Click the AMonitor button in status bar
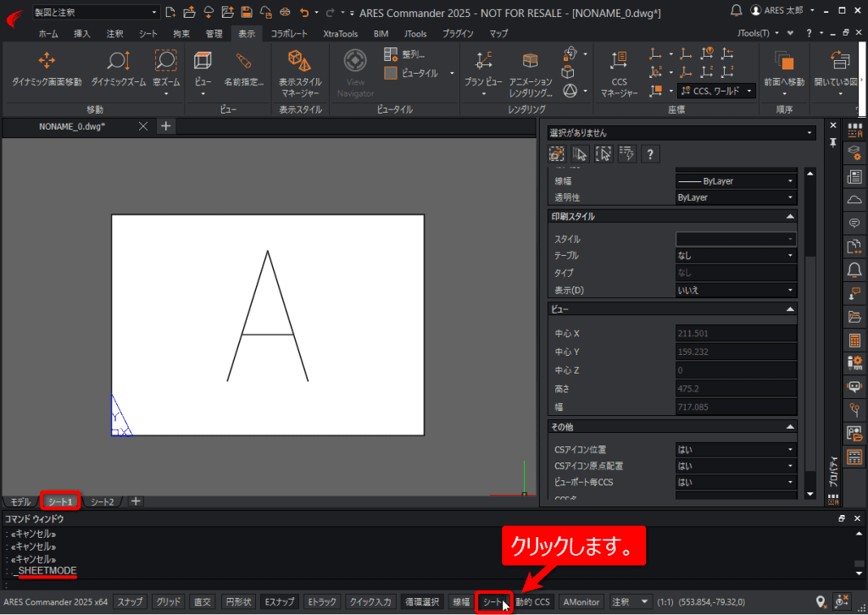868x615 pixels. pyautogui.click(x=581, y=601)
